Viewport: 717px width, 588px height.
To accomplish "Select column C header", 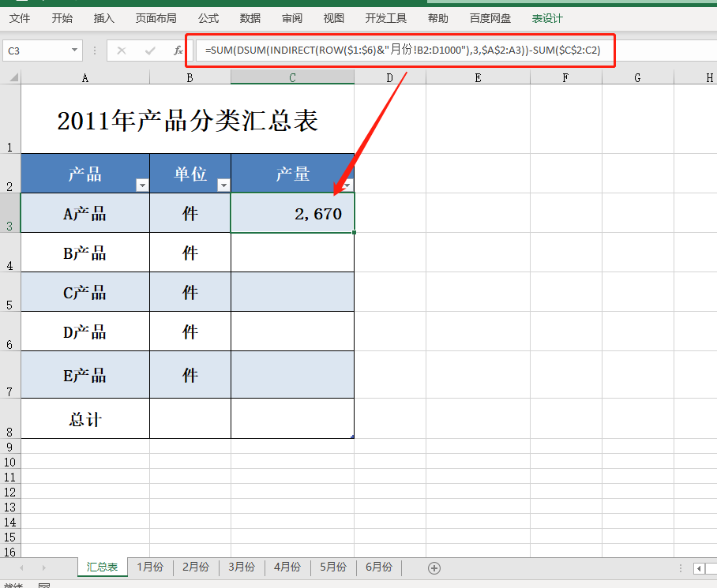I will pos(292,77).
